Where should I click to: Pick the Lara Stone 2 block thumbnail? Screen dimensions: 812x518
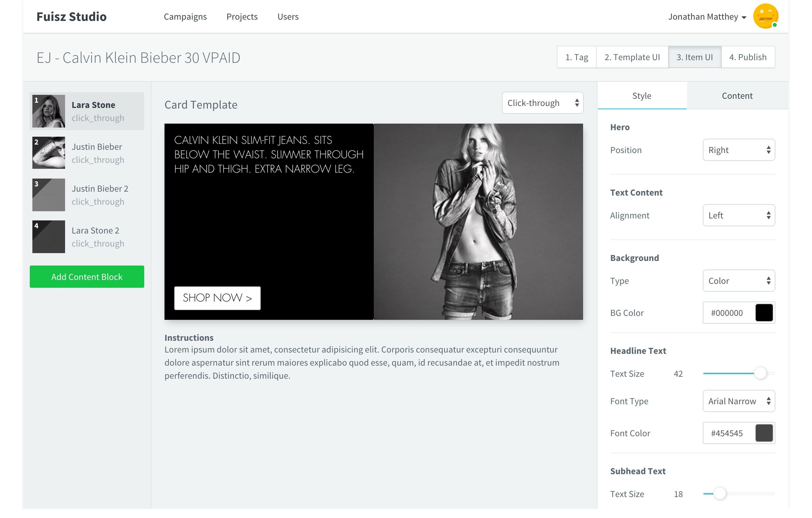[48, 236]
